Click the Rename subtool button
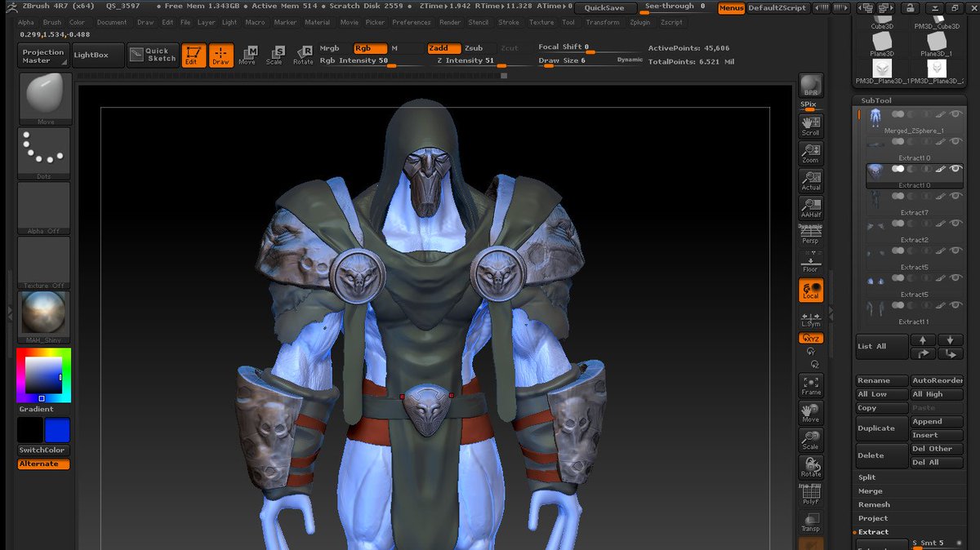Screen dimensions: 980x550 [882, 381]
